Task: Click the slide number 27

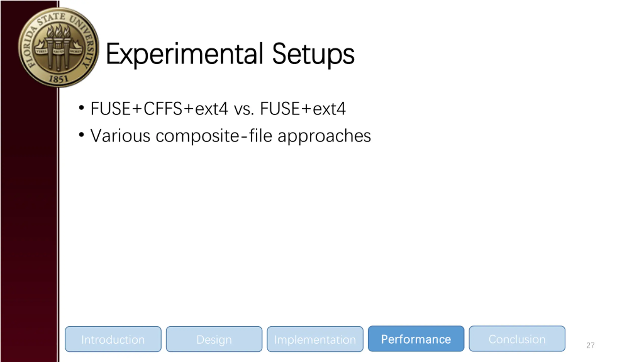Action: pyautogui.click(x=590, y=345)
